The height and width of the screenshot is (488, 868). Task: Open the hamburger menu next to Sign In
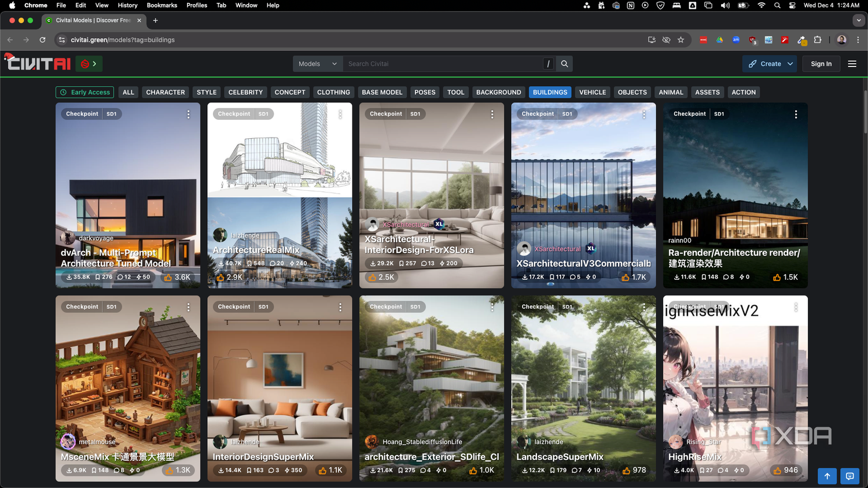pyautogui.click(x=852, y=64)
